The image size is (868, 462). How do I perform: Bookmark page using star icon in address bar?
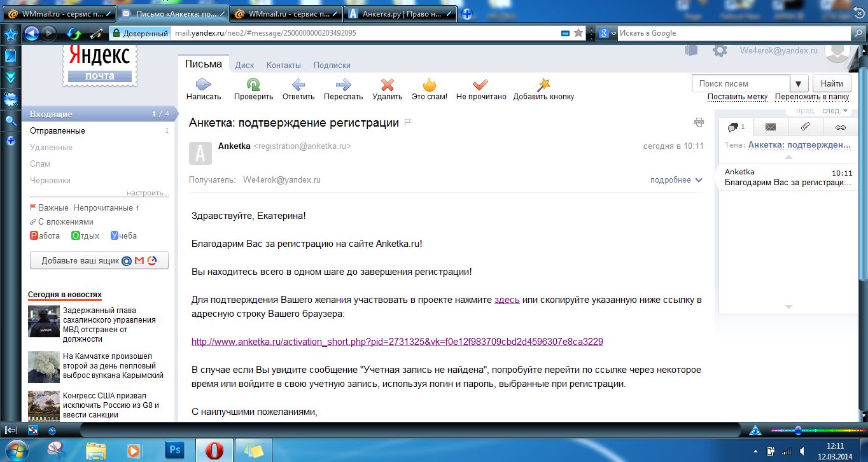click(578, 33)
